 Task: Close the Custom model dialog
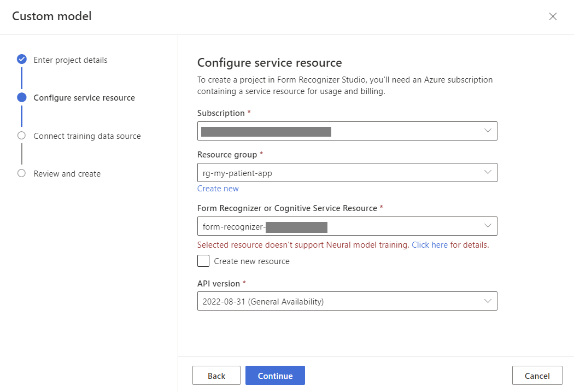pos(553,16)
